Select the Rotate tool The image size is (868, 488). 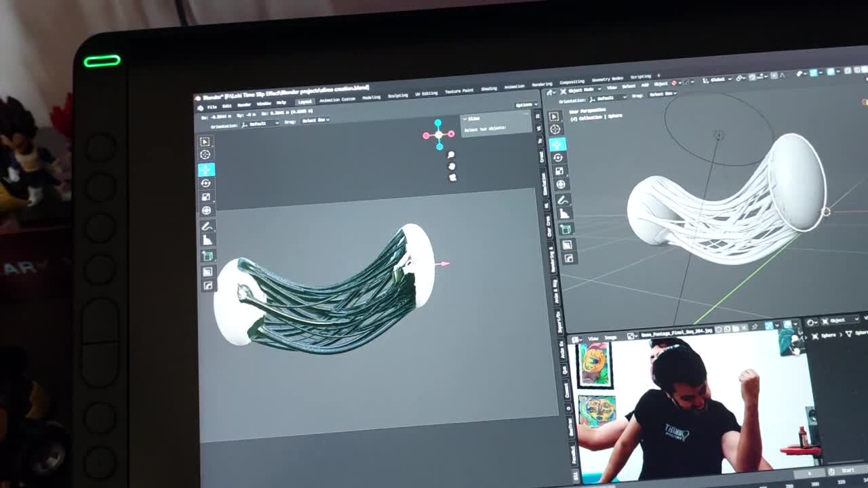tap(207, 183)
